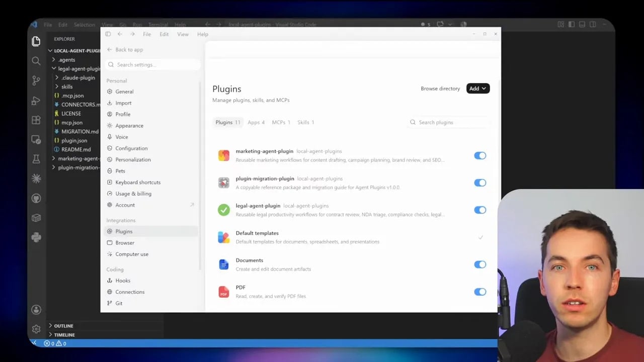Open LICENSE file in Explorer
Image resolution: width=644 pixels, height=362 pixels.
tap(71, 114)
